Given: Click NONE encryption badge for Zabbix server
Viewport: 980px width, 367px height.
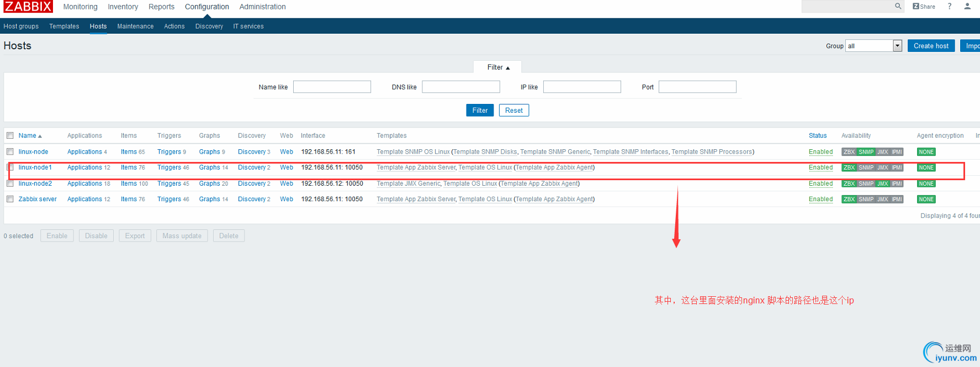Looking at the screenshot, I should [x=926, y=200].
